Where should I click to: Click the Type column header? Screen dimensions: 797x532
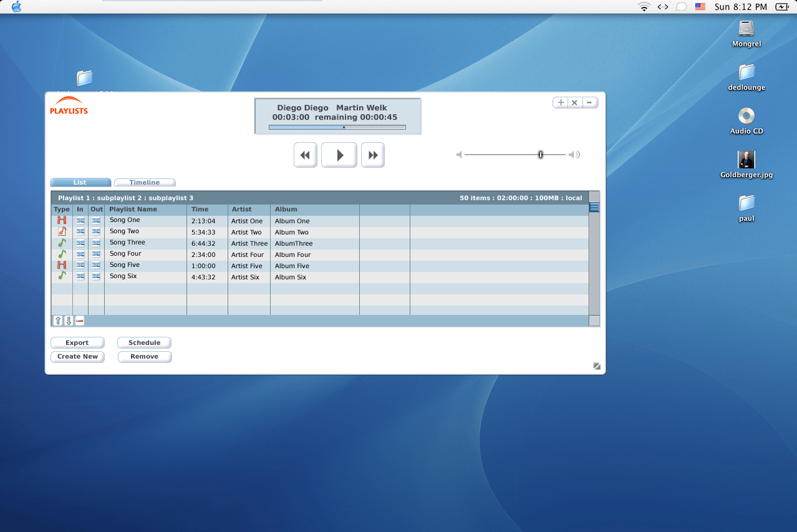(62, 210)
